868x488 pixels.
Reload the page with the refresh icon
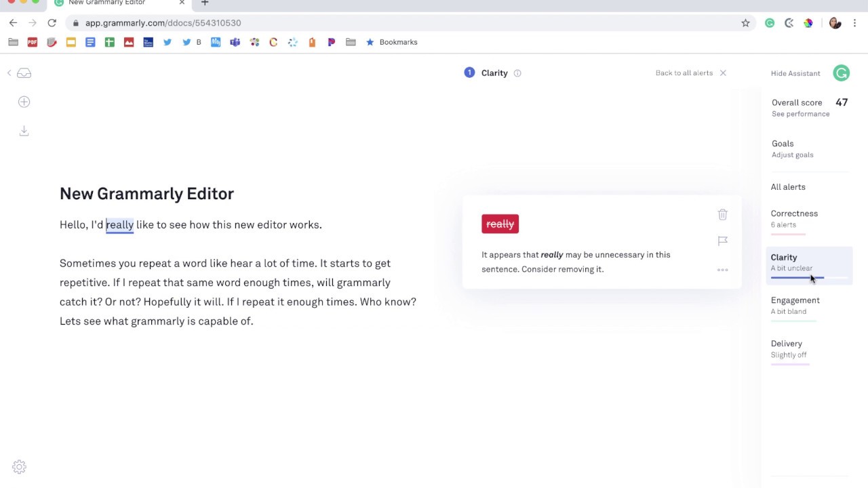pyautogui.click(x=52, y=23)
